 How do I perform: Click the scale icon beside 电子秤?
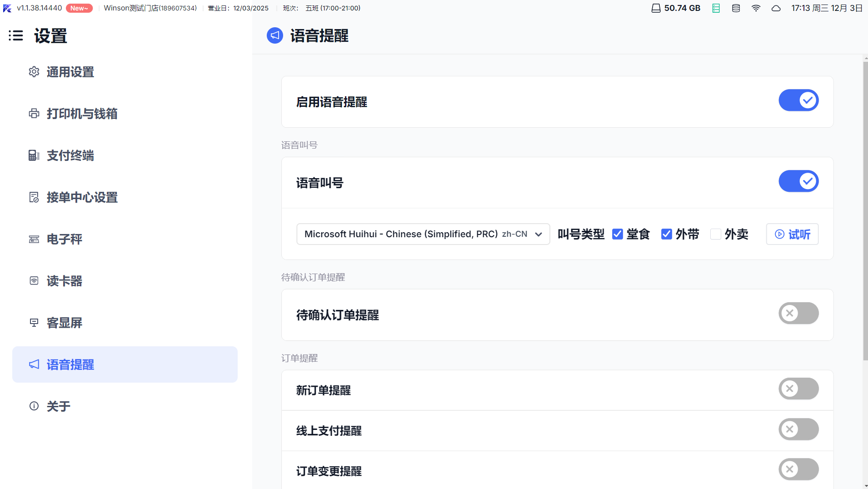[x=34, y=239]
